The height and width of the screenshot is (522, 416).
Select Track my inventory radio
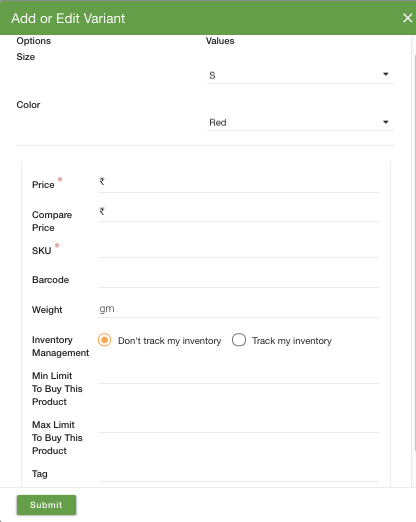tap(239, 340)
